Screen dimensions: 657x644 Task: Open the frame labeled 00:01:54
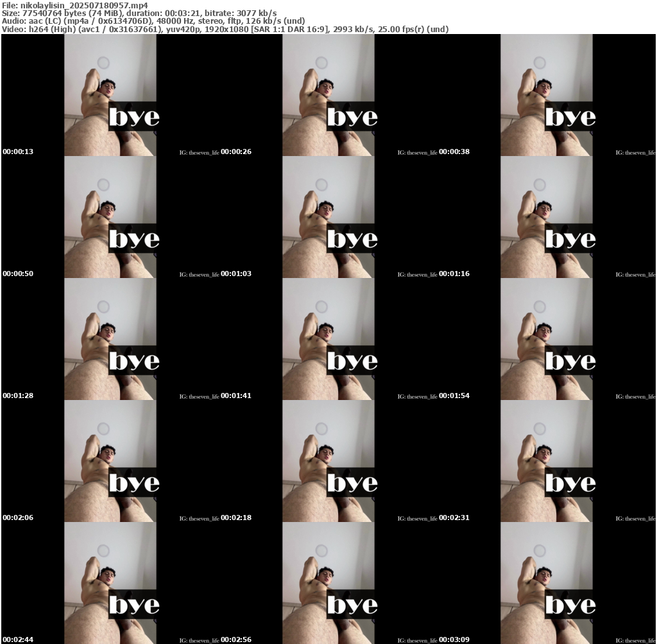547,339
